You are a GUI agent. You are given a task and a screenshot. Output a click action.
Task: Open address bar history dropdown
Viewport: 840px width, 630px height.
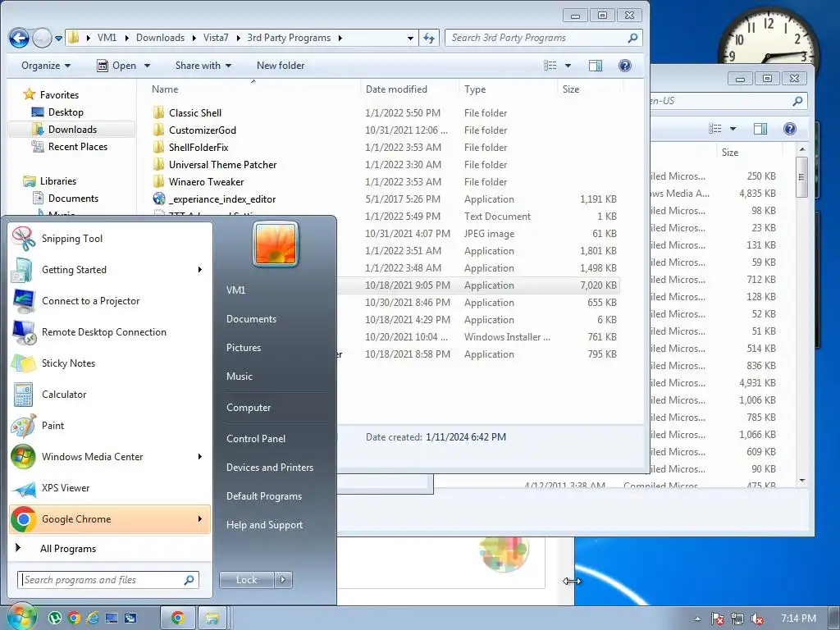[x=410, y=38]
